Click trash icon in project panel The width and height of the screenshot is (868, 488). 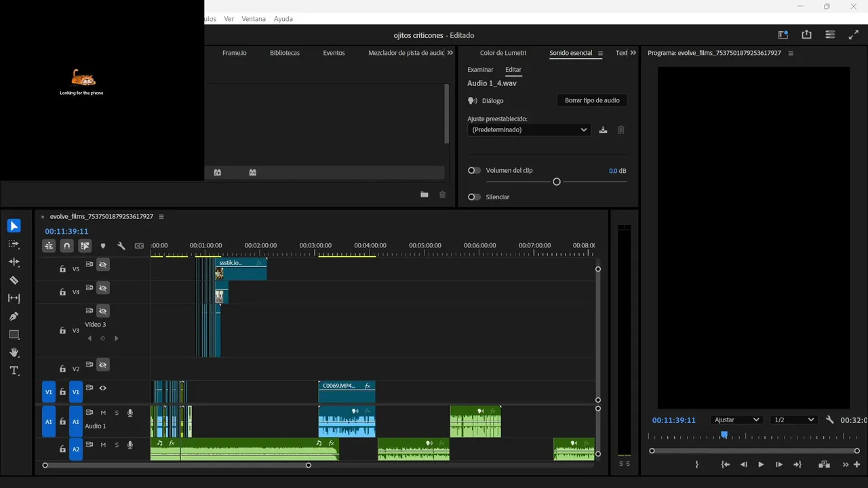click(x=443, y=195)
